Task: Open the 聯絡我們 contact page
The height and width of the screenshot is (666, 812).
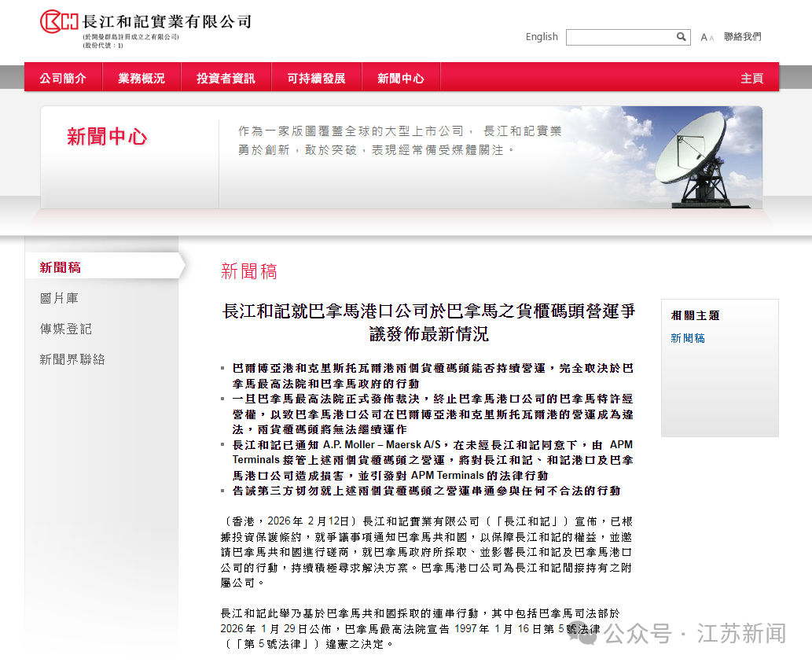Action: tap(741, 37)
